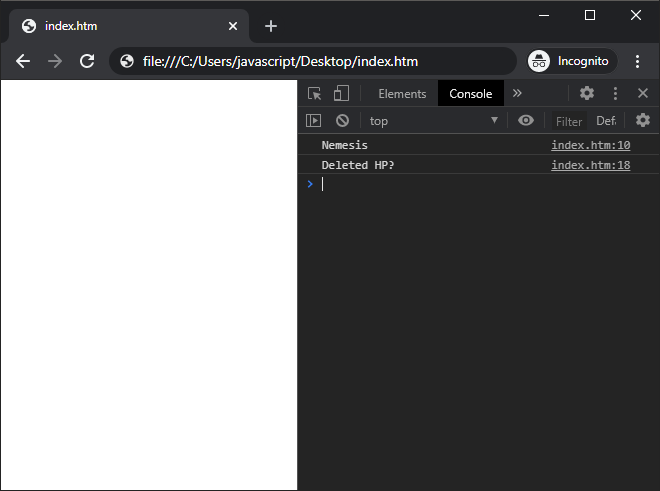Click the browser forward arrow
Viewport: 660px width, 491px height.
pos(55,61)
